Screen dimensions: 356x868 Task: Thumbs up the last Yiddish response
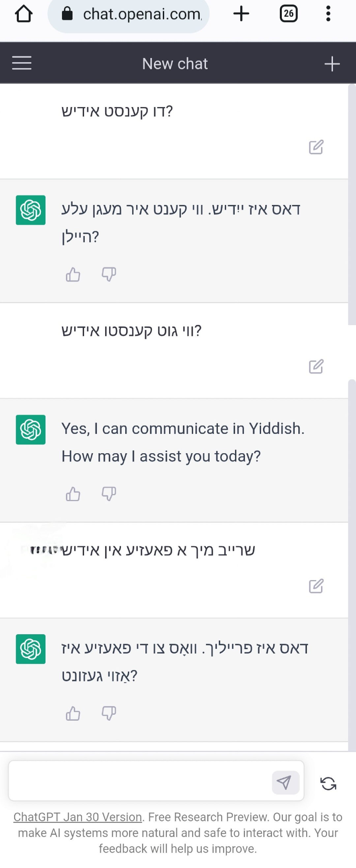(73, 713)
